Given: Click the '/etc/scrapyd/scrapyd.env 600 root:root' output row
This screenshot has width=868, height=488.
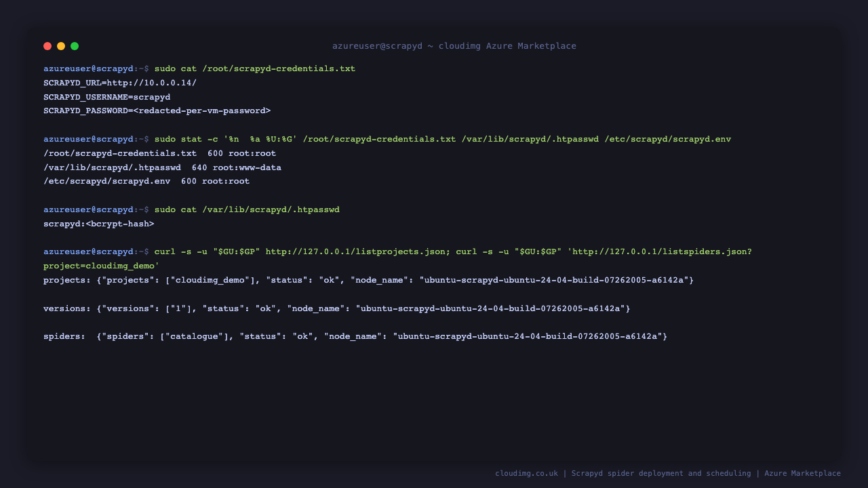Looking at the screenshot, I should click(x=146, y=181).
